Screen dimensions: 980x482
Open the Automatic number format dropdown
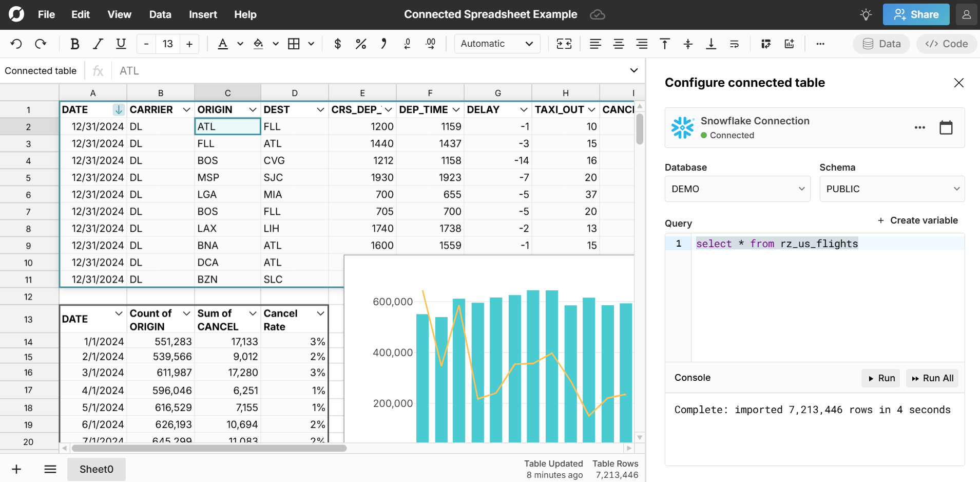(x=496, y=44)
